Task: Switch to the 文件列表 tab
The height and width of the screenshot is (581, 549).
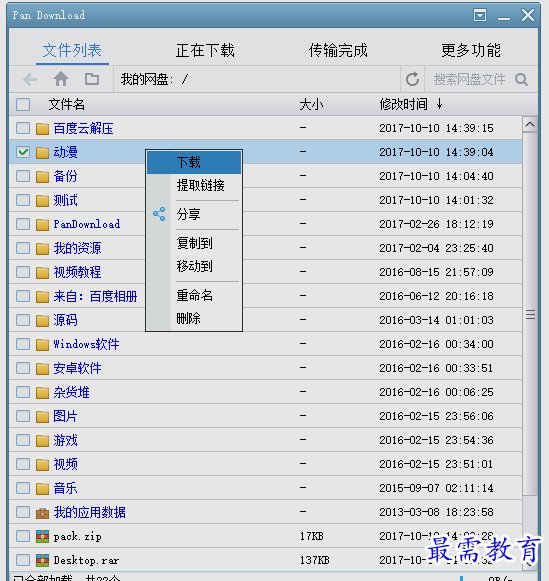Action: [x=72, y=50]
